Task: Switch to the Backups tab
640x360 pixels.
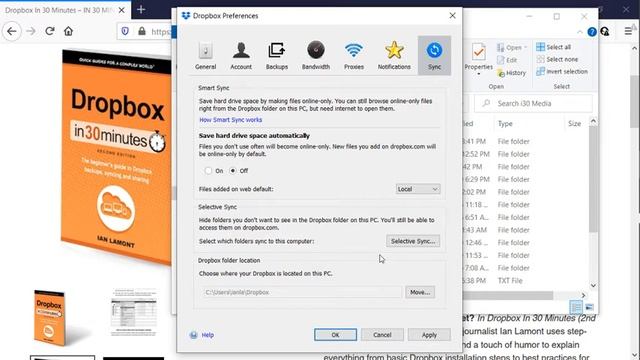Action: pos(277,56)
